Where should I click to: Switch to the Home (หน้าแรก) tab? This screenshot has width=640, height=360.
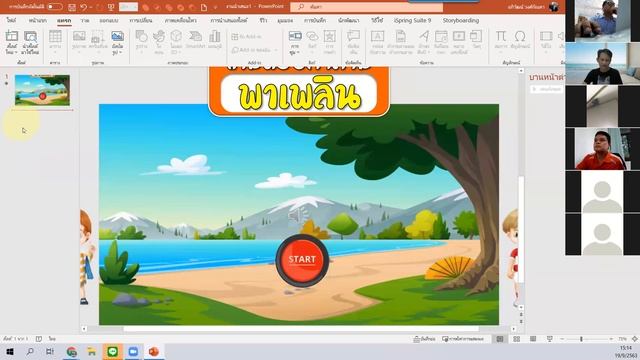coord(38,20)
